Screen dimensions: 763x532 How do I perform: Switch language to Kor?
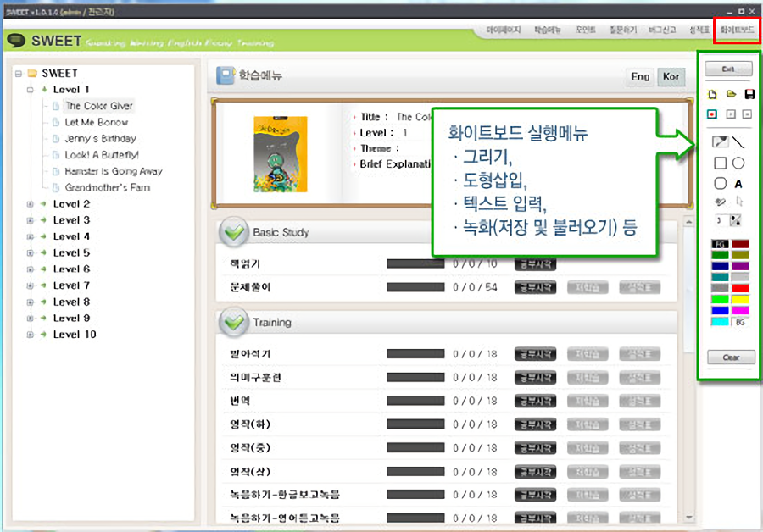coord(671,77)
